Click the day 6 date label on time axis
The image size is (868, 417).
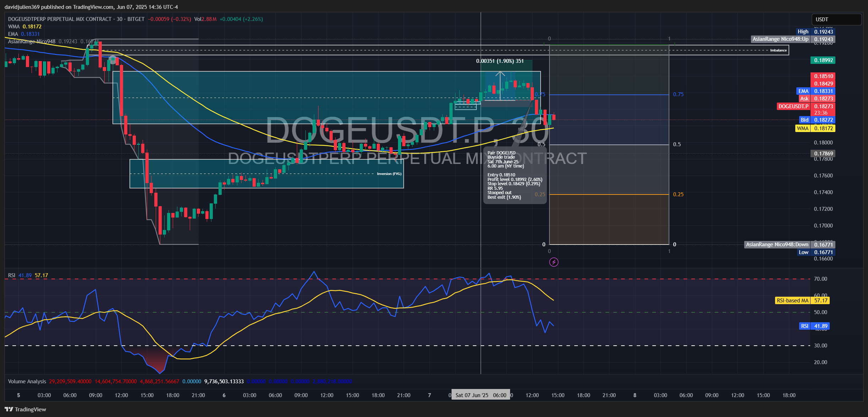click(x=224, y=395)
